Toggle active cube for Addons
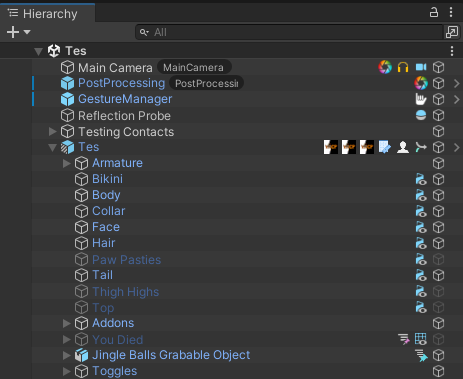The height and width of the screenshot is (379, 463). (x=438, y=323)
